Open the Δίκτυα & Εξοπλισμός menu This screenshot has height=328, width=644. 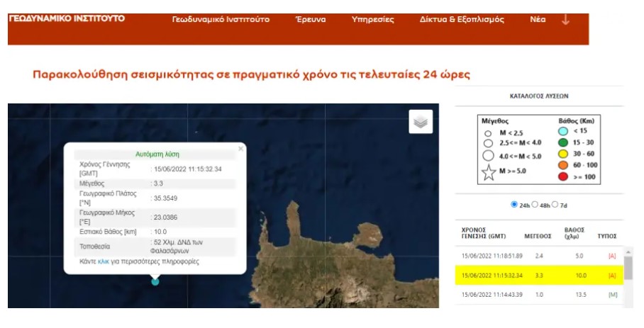tap(462, 19)
